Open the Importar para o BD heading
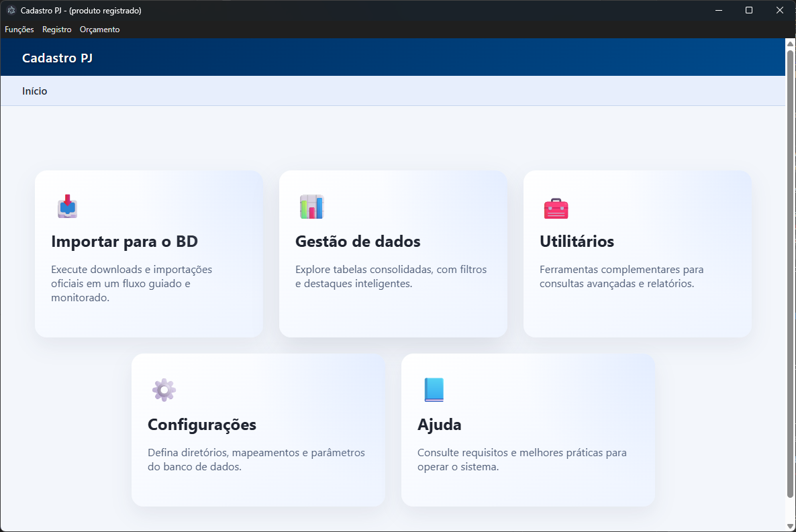Image resolution: width=796 pixels, height=532 pixels. 124,242
